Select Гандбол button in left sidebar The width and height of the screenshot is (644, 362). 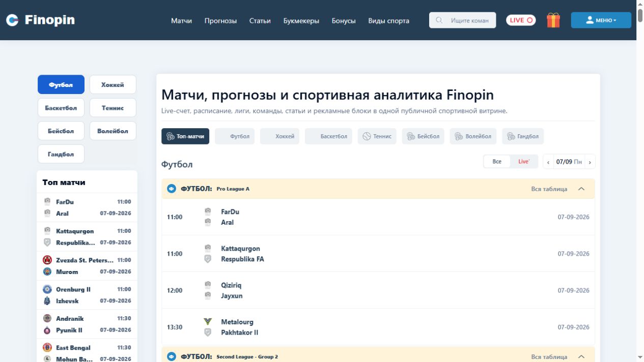(61, 154)
